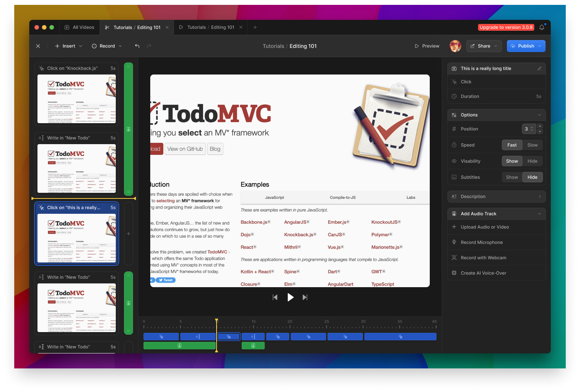
Task: Select the long green audio clip on timeline
Action: 179,346
